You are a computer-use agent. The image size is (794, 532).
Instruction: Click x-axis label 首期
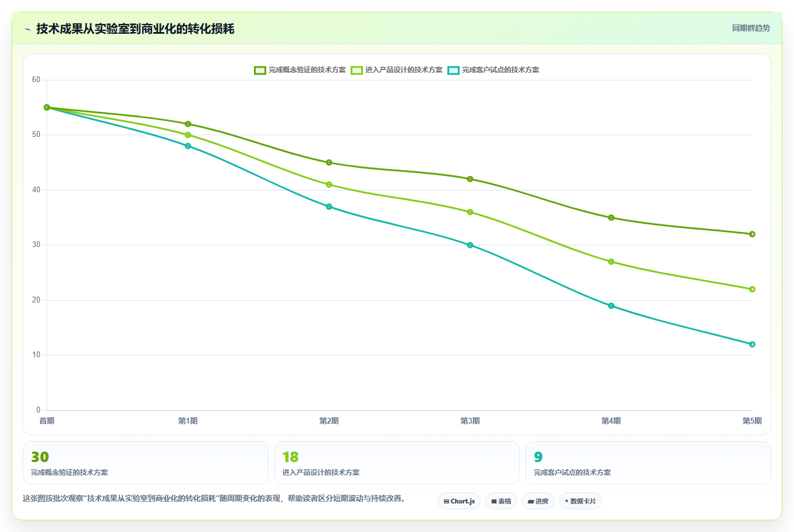[x=47, y=421]
